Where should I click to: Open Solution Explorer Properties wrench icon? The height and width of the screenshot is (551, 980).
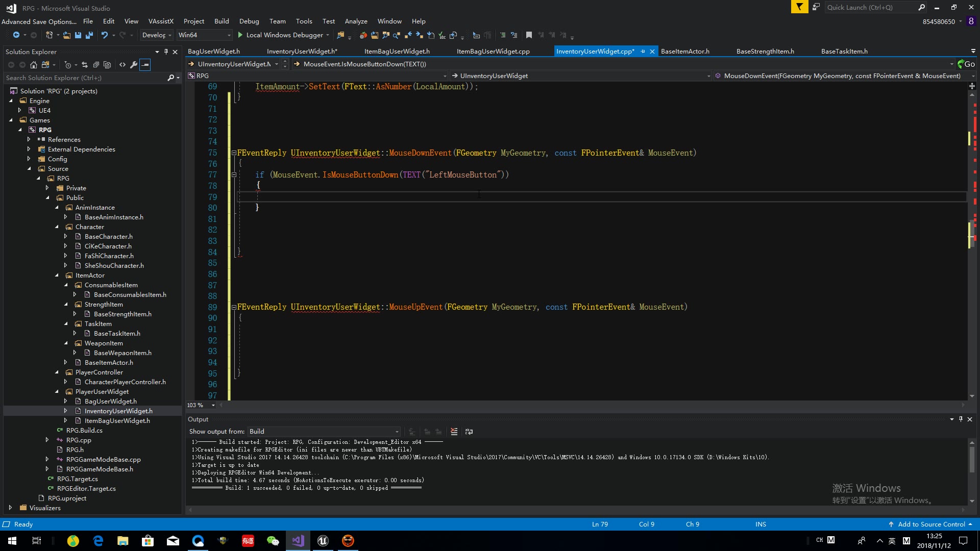coord(134,64)
